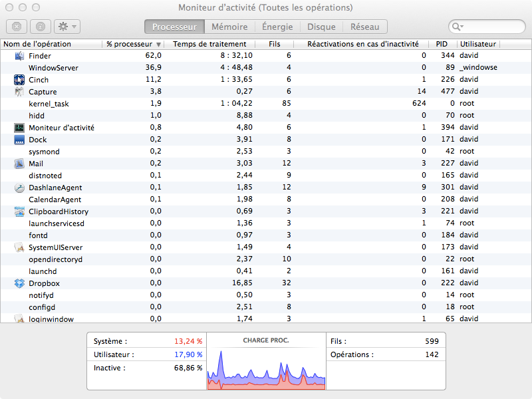Select the Disque tab
The image size is (532, 399).
(x=321, y=27)
